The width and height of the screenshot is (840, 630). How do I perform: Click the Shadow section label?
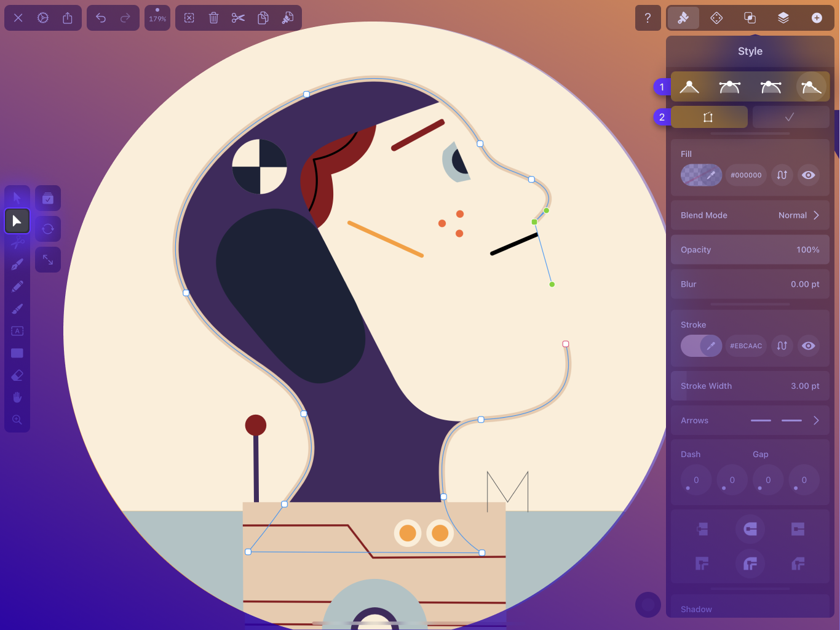pyautogui.click(x=696, y=609)
